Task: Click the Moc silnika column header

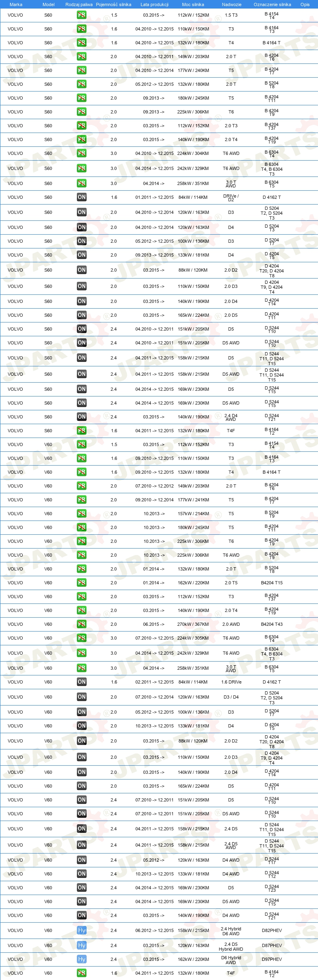Action: tap(193, 4)
